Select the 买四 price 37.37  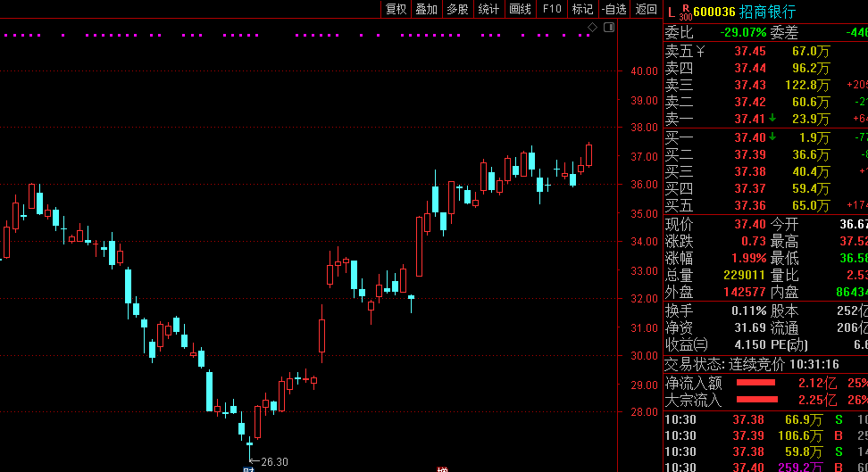pos(750,188)
